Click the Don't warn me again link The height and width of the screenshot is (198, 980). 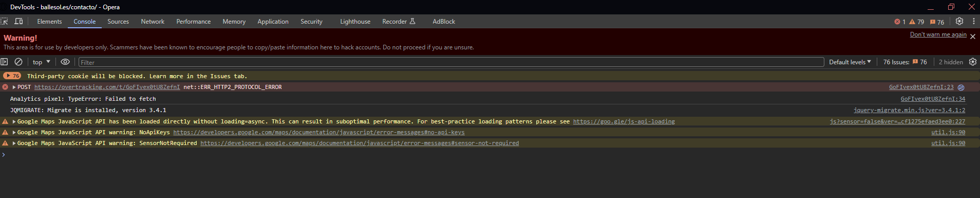pos(938,34)
